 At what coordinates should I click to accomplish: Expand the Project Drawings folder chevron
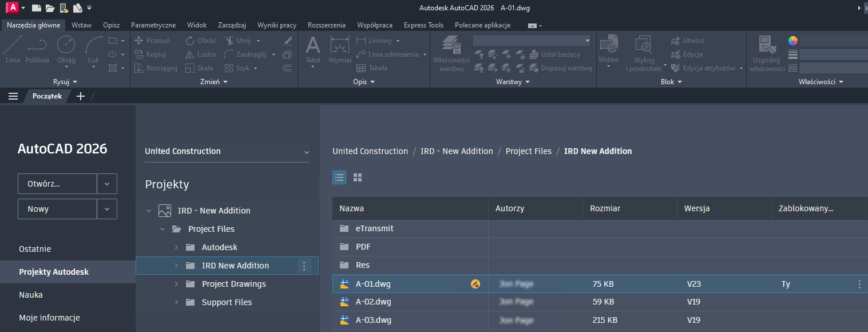176,284
